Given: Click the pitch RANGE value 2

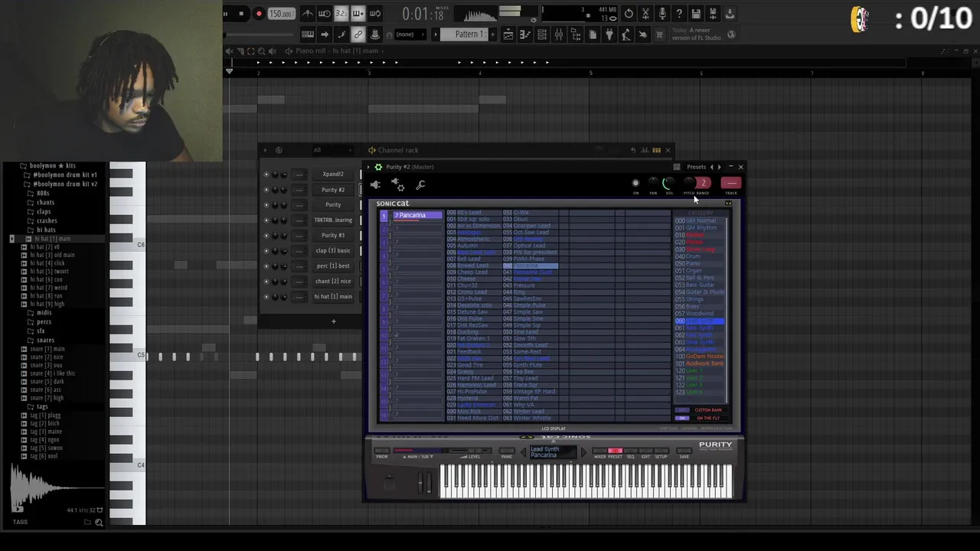Looking at the screenshot, I should click(703, 183).
